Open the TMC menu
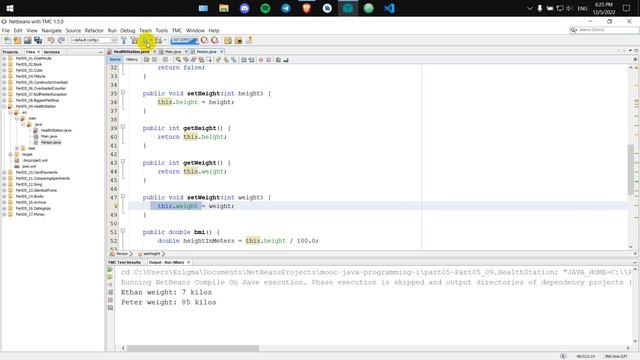 [x=177, y=31]
